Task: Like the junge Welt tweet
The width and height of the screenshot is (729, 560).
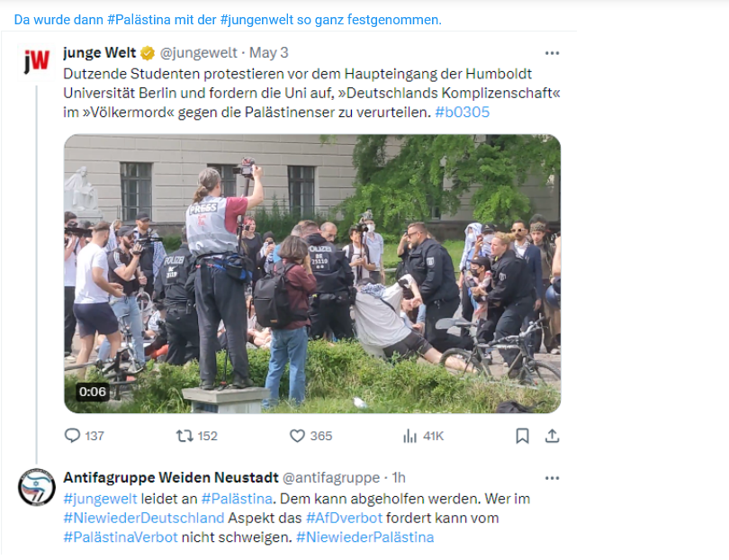Action: pos(297,436)
